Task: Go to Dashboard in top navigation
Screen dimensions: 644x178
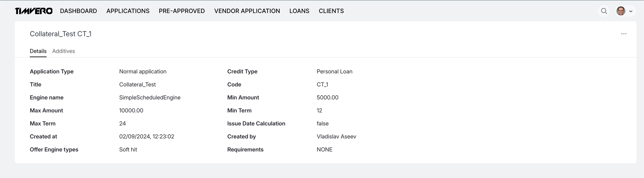Action: (x=78, y=11)
